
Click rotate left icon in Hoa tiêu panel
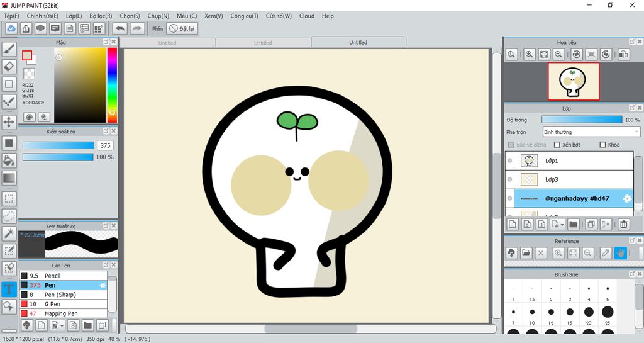click(576, 54)
